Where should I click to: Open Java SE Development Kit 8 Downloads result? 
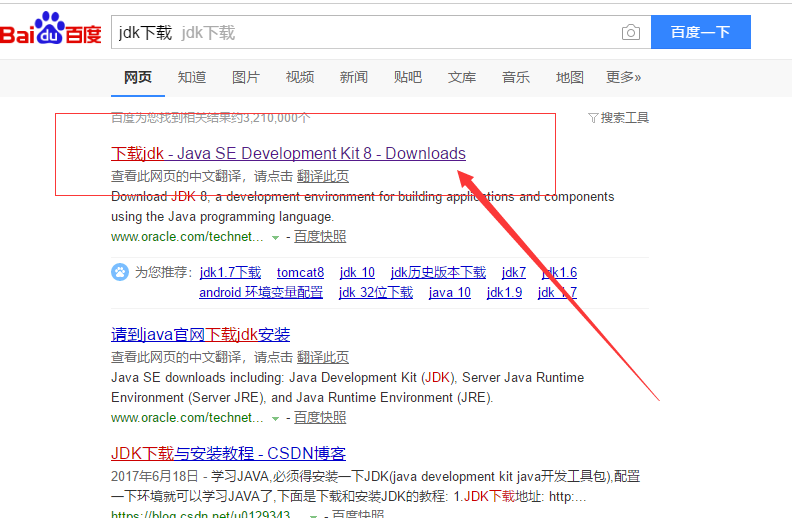(x=288, y=153)
